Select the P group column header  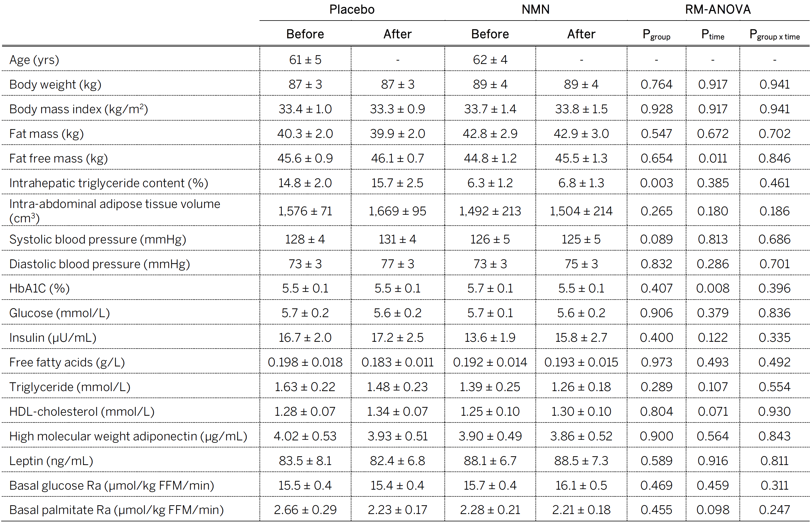(656, 35)
